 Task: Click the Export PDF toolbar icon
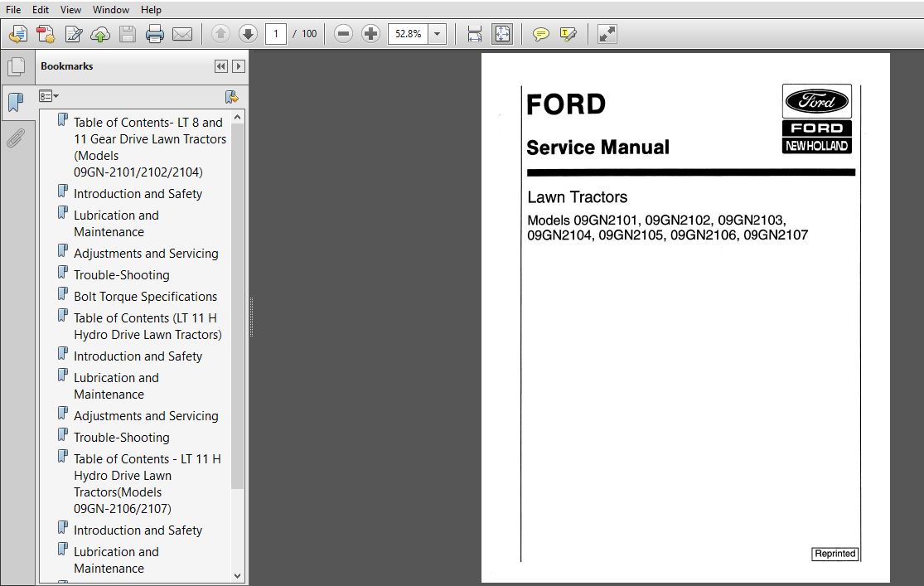tap(46, 34)
